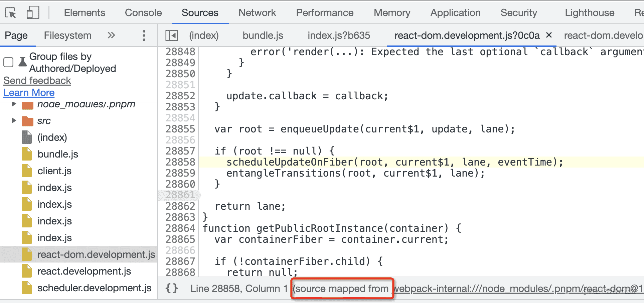
Task: Hide the navigator sidebar panel icon
Action: (172, 35)
